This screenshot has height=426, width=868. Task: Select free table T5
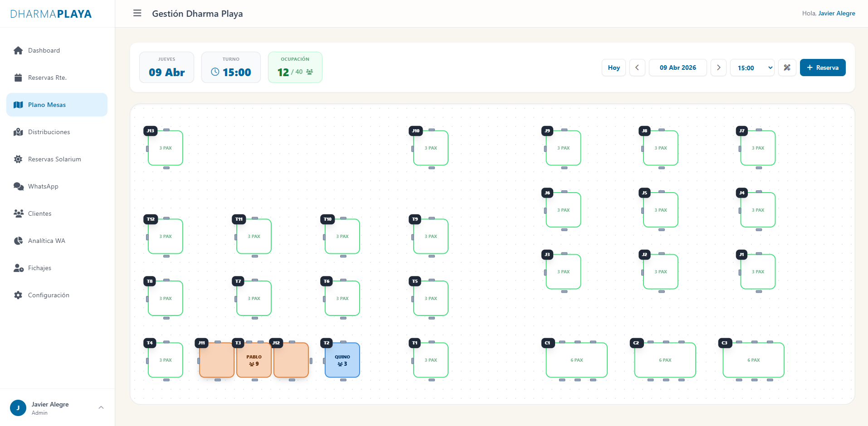pos(431,298)
